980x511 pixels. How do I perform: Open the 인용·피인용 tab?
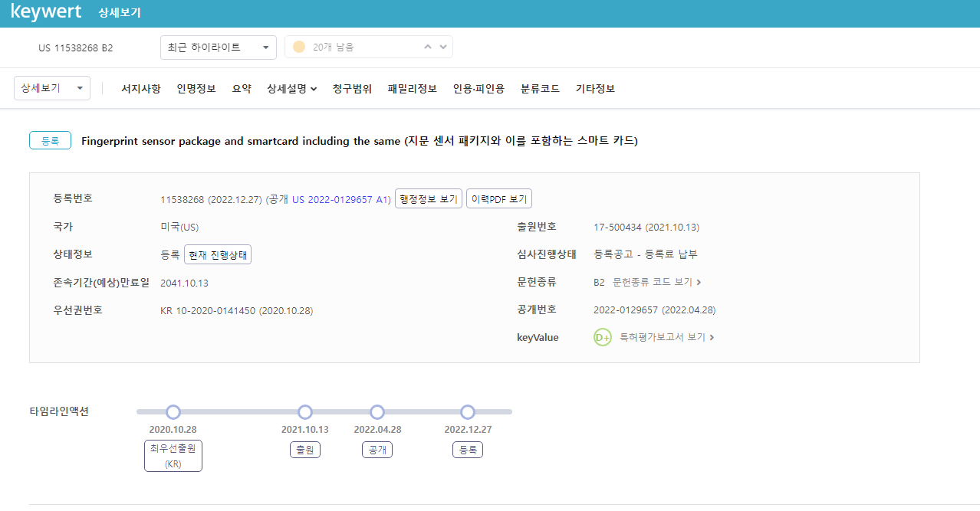(478, 89)
